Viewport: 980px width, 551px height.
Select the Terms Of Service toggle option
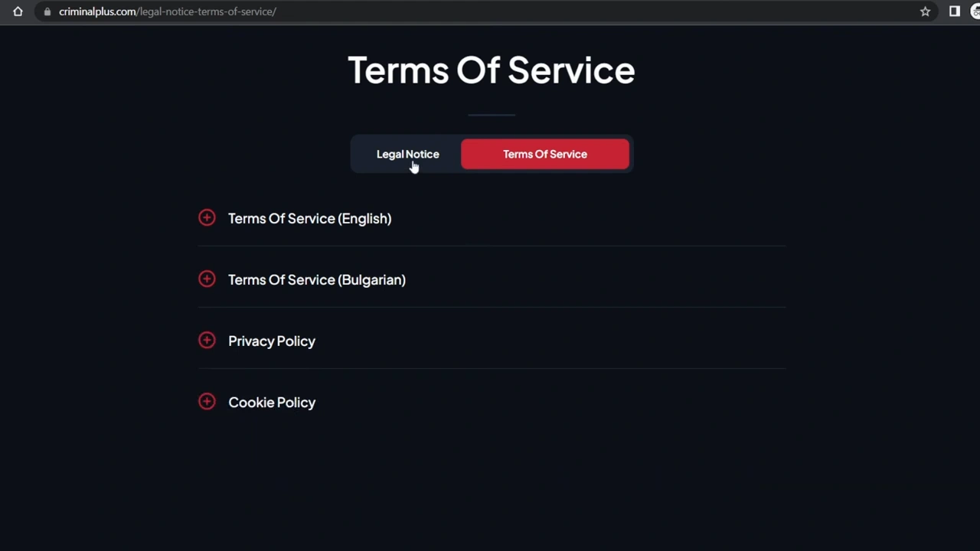pos(544,154)
